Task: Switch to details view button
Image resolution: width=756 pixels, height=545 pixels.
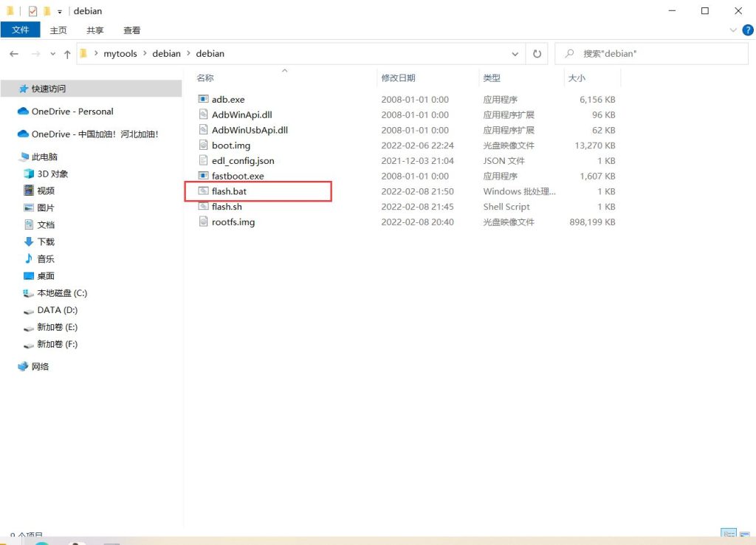Action: pos(729,533)
